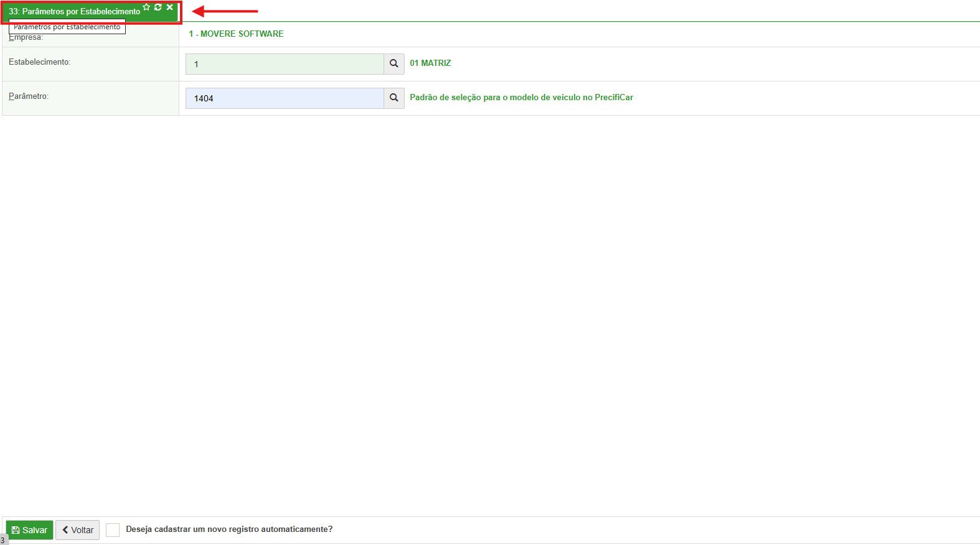This screenshot has width=980, height=545.
Task: Focus the Parâmetro input with 1404
Action: tap(285, 98)
